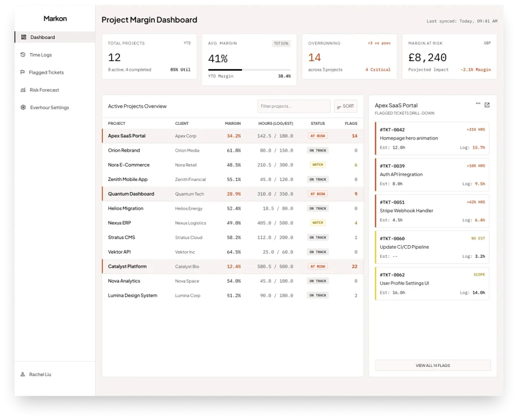Open ticket #TKT-0042 Homepage hero animation
This screenshot has width=518, height=420.
point(432,138)
